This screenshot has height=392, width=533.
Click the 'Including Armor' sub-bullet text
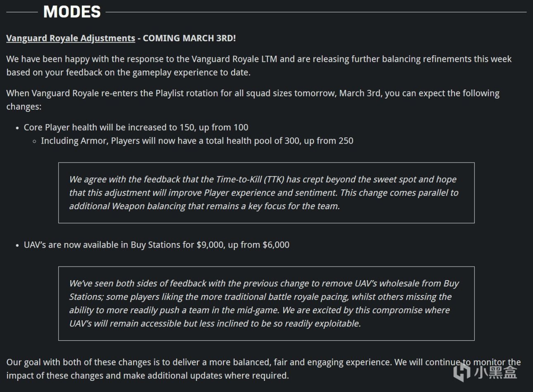[x=197, y=141]
